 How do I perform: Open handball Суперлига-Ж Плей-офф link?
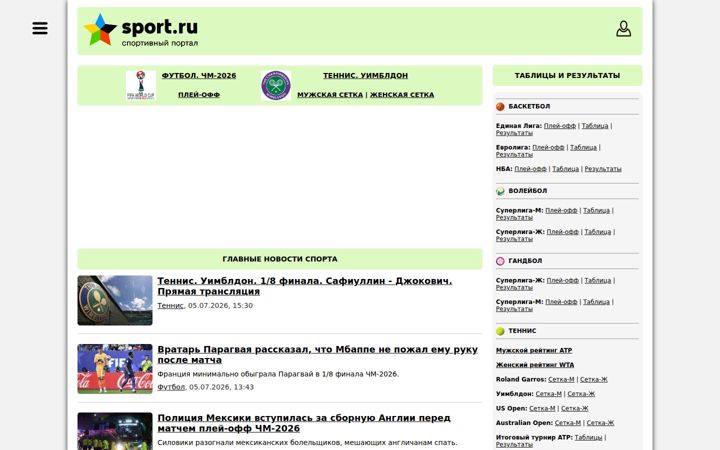562,280
